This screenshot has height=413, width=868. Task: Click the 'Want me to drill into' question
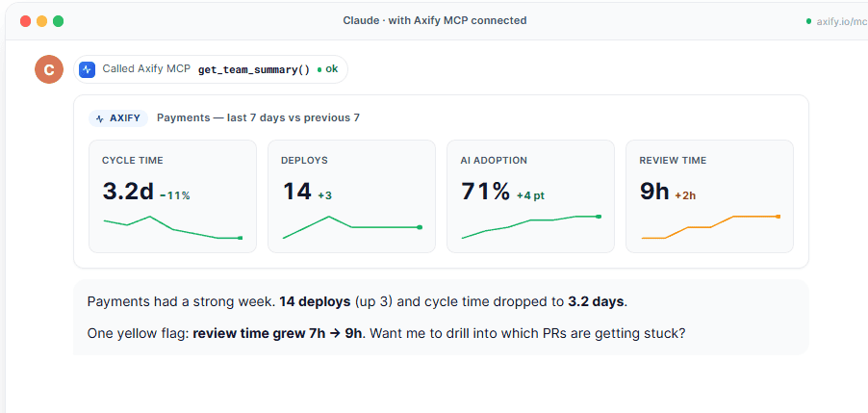pos(526,334)
